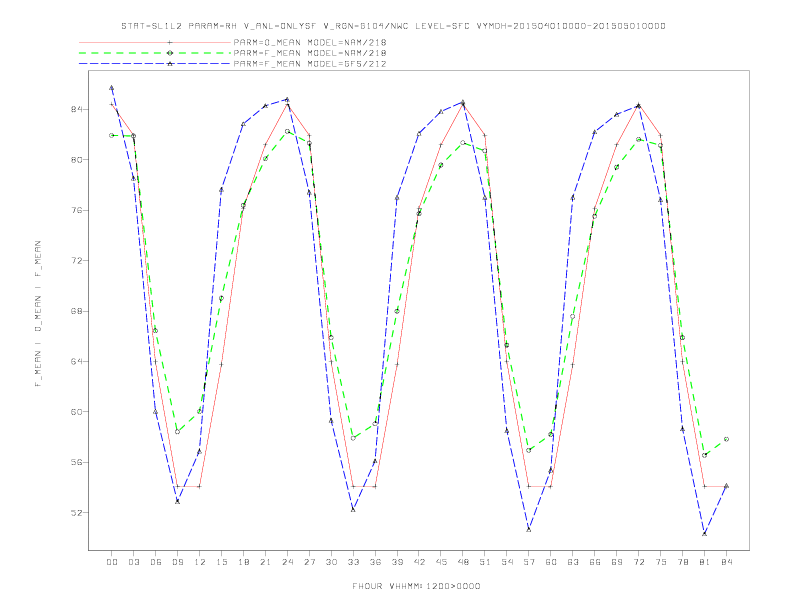Click the final x-axis tick label 84
This screenshot has width=792, height=612.
coord(727,562)
